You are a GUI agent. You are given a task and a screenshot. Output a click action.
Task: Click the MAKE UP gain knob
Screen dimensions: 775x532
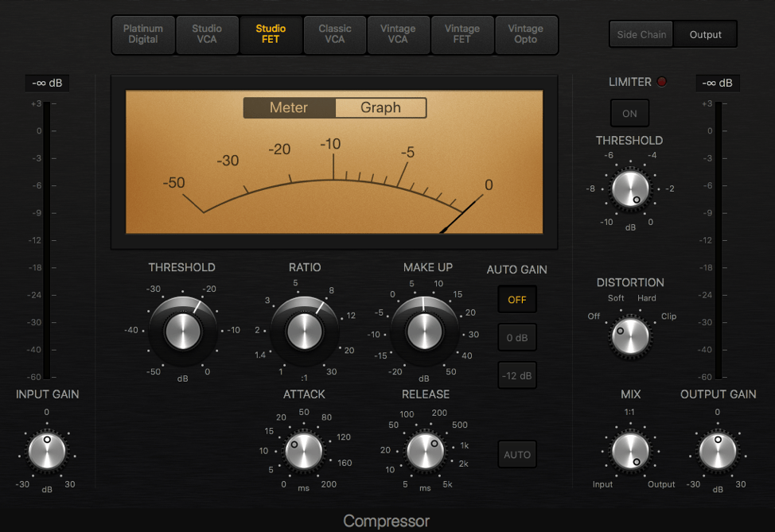424,331
